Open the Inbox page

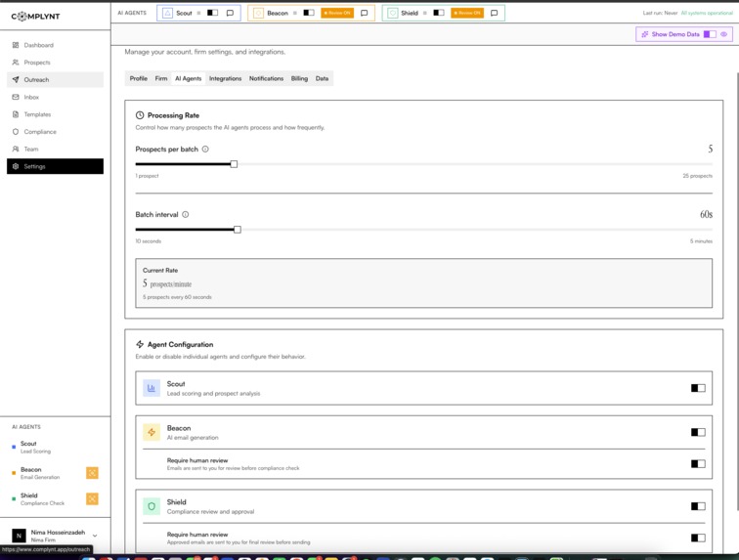[x=55, y=97]
